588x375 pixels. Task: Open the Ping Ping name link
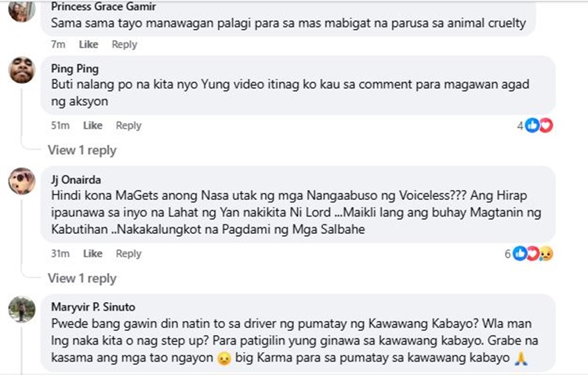pos(75,69)
